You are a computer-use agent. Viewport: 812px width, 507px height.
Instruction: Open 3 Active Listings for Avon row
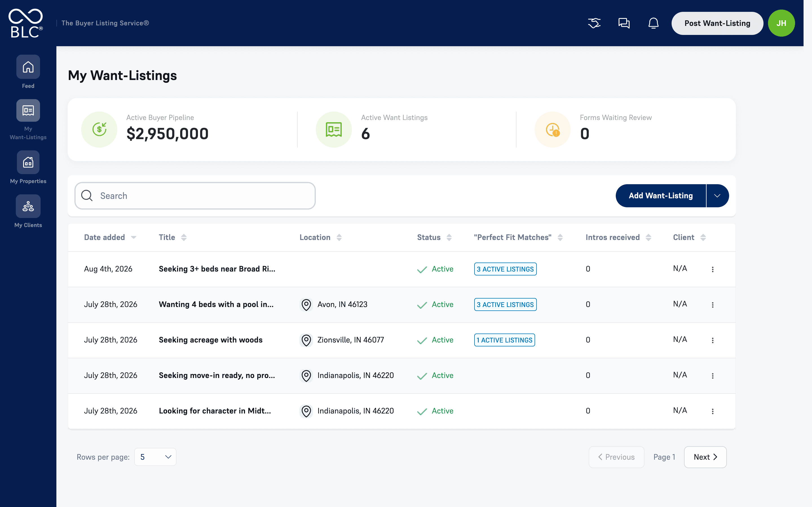coord(505,304)
